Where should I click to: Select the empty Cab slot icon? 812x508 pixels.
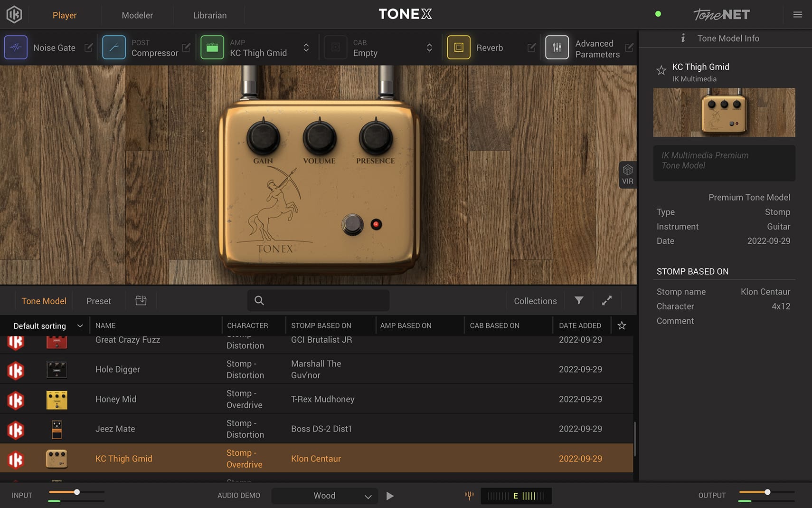336,47
